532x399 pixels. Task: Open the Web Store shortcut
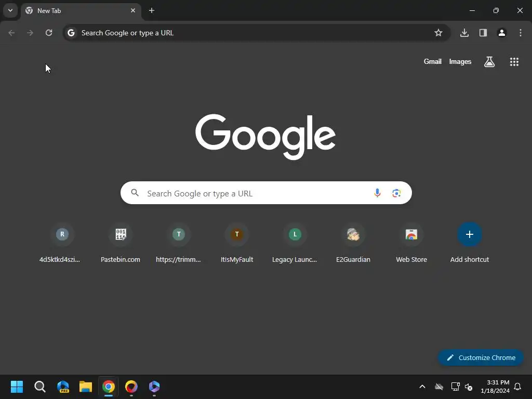(411, 243)
